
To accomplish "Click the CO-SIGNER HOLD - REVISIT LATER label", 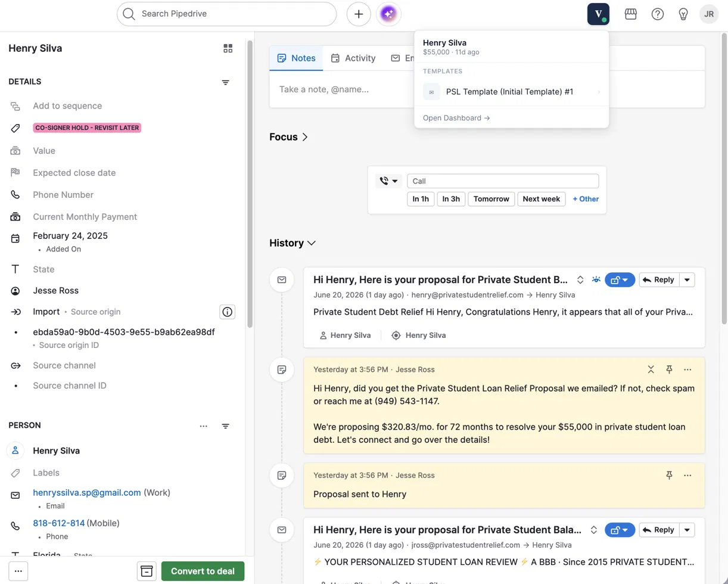I will pos(87,128).
